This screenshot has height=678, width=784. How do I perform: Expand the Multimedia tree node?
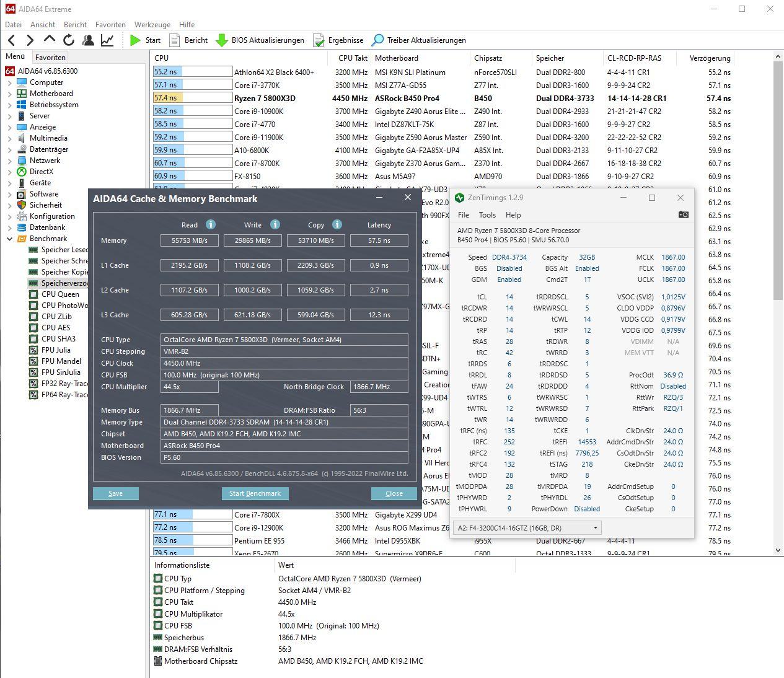click(10, 138)
